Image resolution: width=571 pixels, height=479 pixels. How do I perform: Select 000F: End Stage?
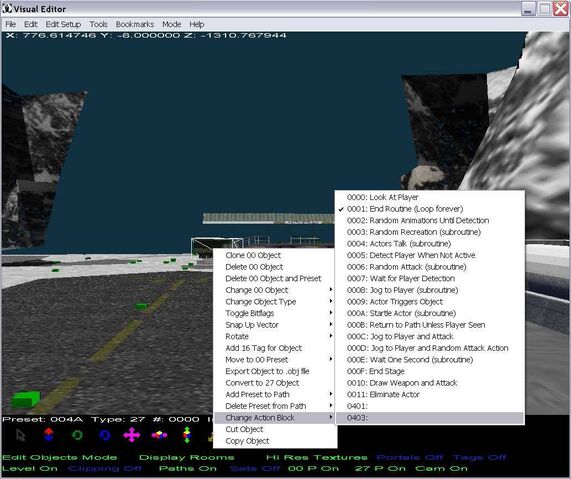430,372
